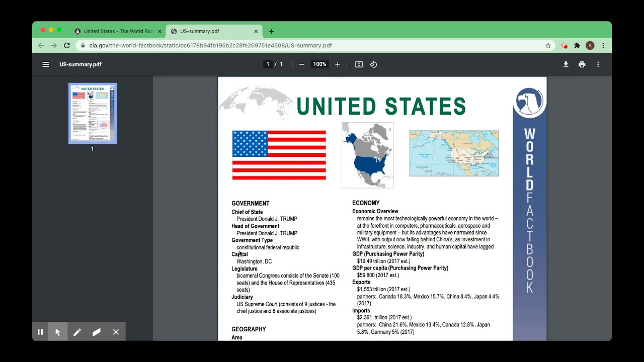Click 'Washington, DC' text
Screen dimensions: 644x362
(x=254, y=261)
